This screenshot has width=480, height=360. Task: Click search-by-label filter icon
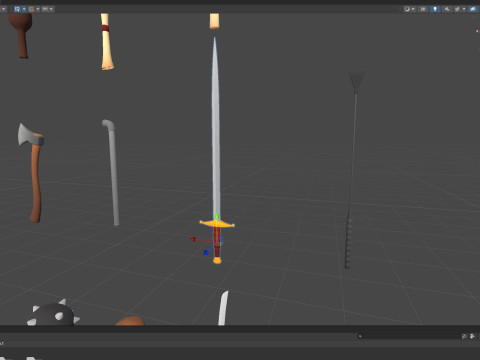tap(472, 336)
